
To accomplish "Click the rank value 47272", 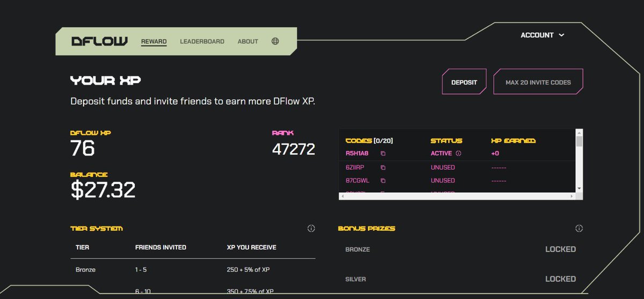I will pos(294,149).
